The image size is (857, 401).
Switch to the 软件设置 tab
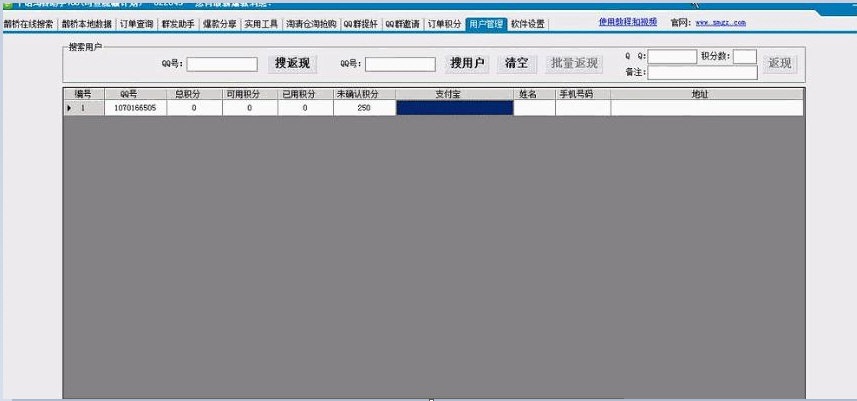528,23
